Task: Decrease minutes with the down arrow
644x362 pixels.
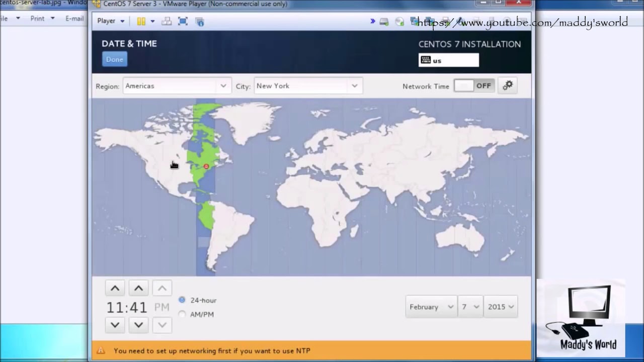Action: [x=138, y=325]
